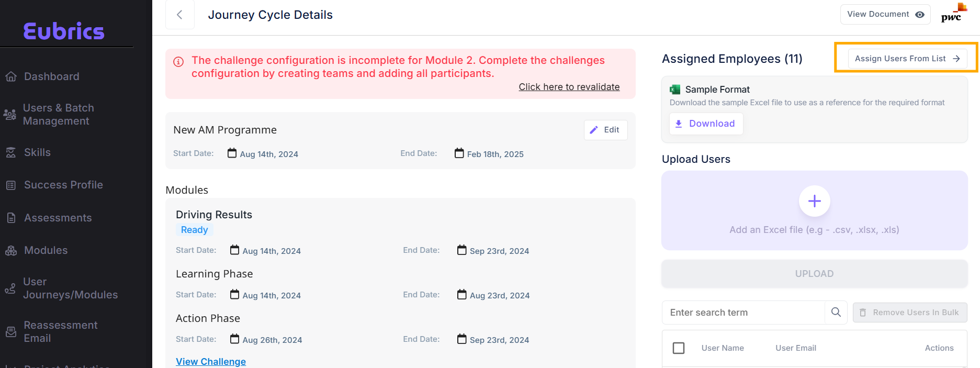The height and width of the screenshot is (368, 980).
Task: Open Modules in the sidebar
Action: click(x=46, y=250)
